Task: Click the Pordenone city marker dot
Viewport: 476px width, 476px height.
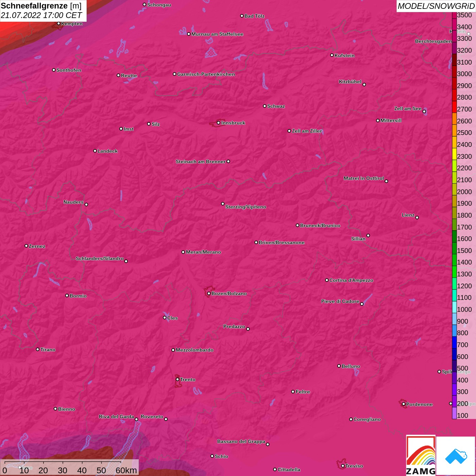Action: (x=404, y=404)
